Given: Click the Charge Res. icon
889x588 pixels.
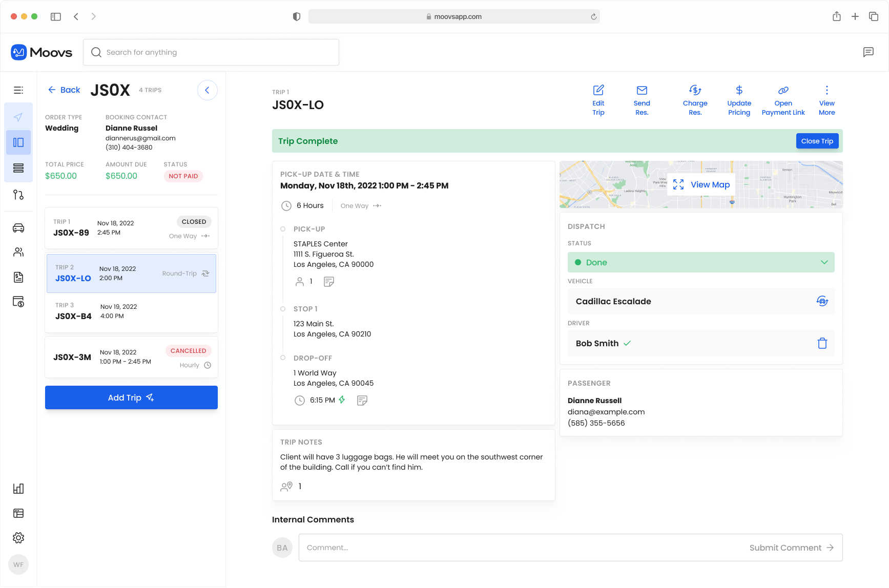Looking at the screenshot, I should [x=695, y=90].
